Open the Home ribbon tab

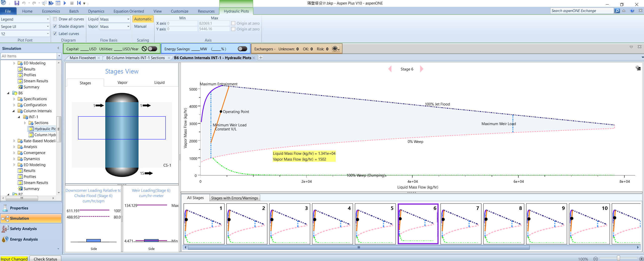pos(27,11)
